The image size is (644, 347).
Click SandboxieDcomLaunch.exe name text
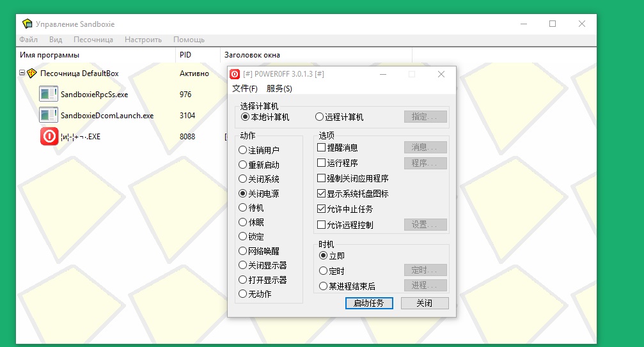point(107,116)
